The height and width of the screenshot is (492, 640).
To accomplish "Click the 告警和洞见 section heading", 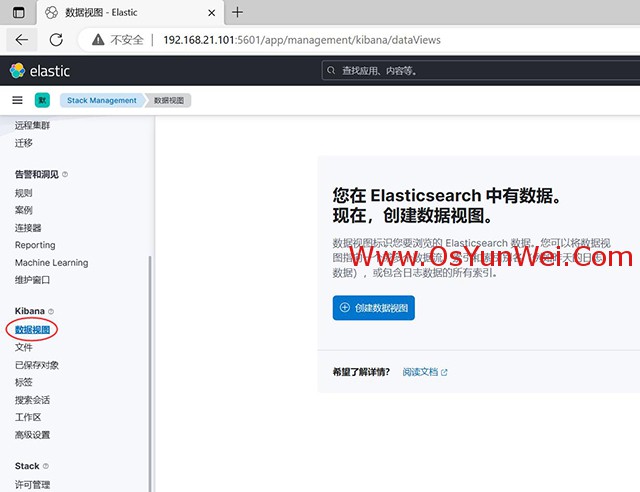I will (37, 174).
